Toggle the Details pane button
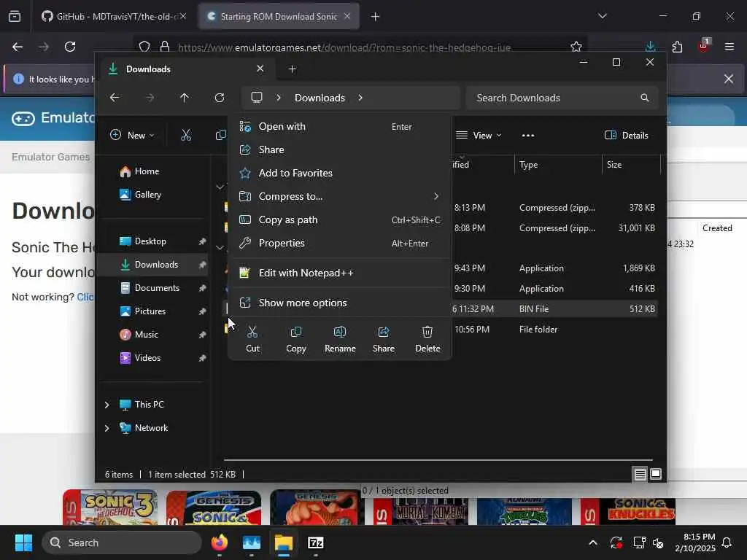This screenshot has width=747, height=560. coord(626,136)
